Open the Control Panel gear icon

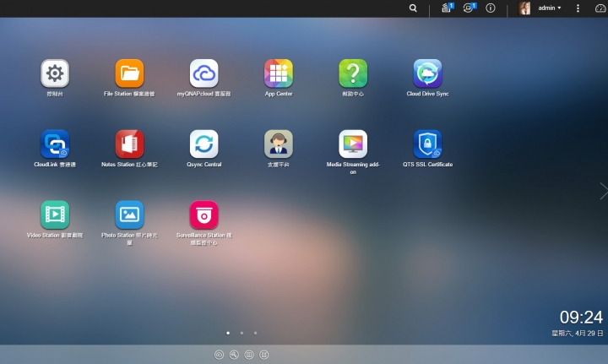click(x=55, y=73)
